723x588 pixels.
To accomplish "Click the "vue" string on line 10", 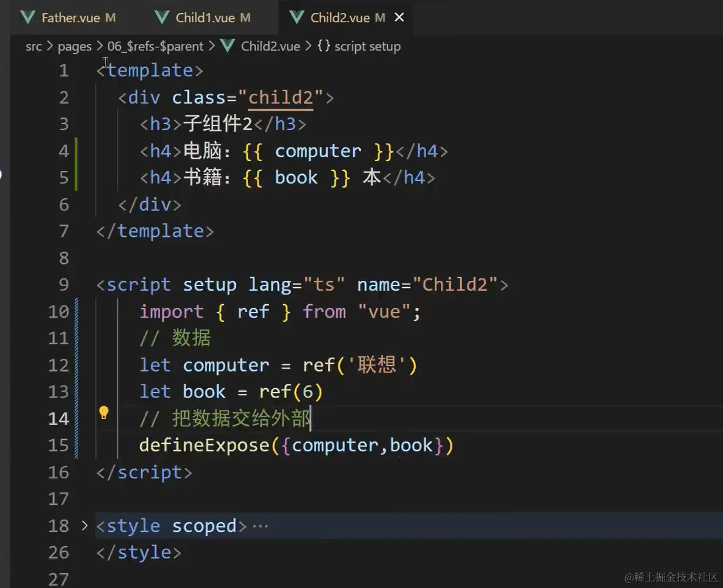I will click(384, 312).
